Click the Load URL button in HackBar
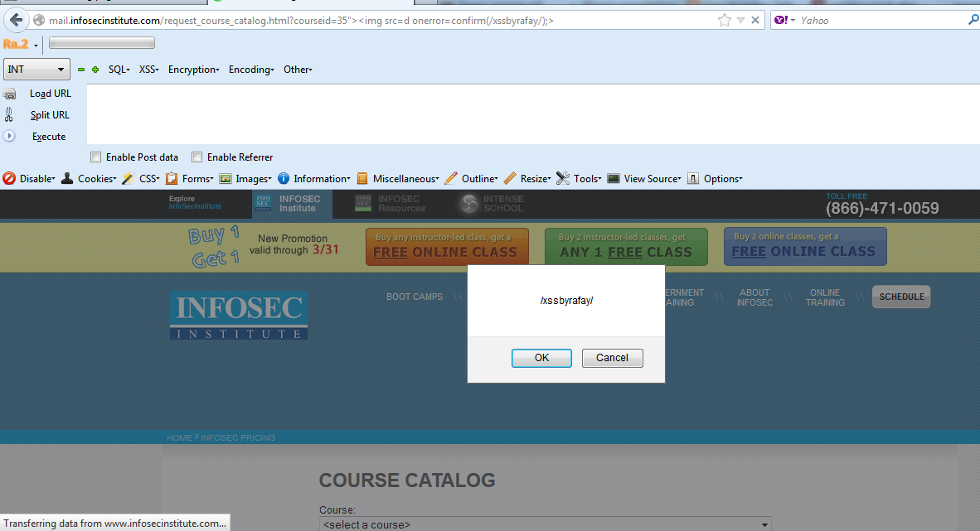Screen dimensions: 980x531 coord(50,94)
